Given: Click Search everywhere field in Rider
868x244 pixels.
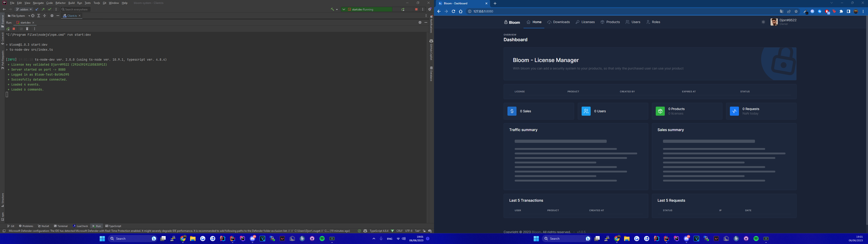Looking at the screenshot, I should pyautogui.click(x=75, y=10).
